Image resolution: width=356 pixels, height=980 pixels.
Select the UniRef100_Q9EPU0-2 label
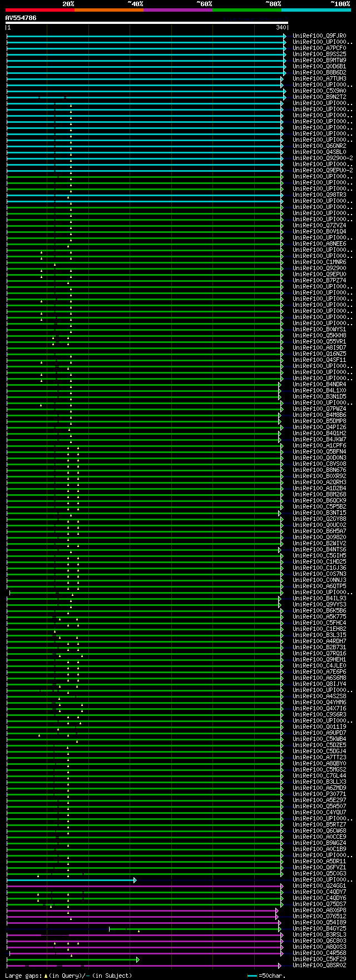pyautogui.click(x=323, y=171)
